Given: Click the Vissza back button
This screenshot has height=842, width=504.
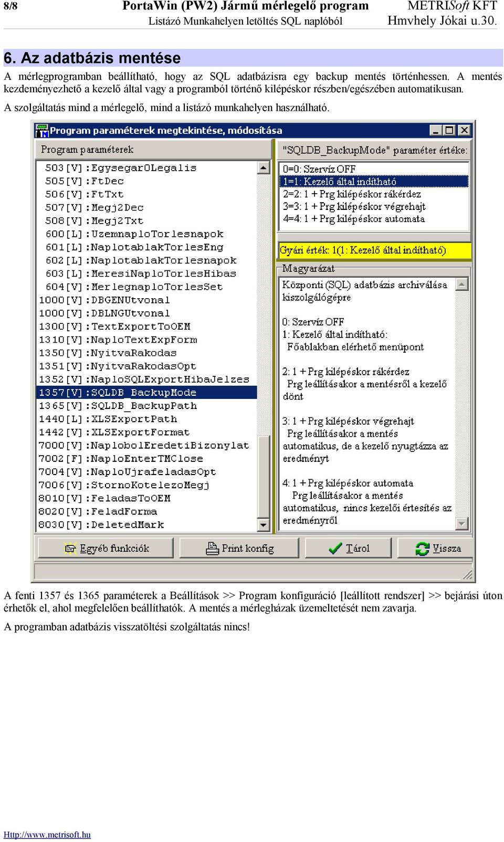Looking at the screenshot, I should click(x=435, y=549).
